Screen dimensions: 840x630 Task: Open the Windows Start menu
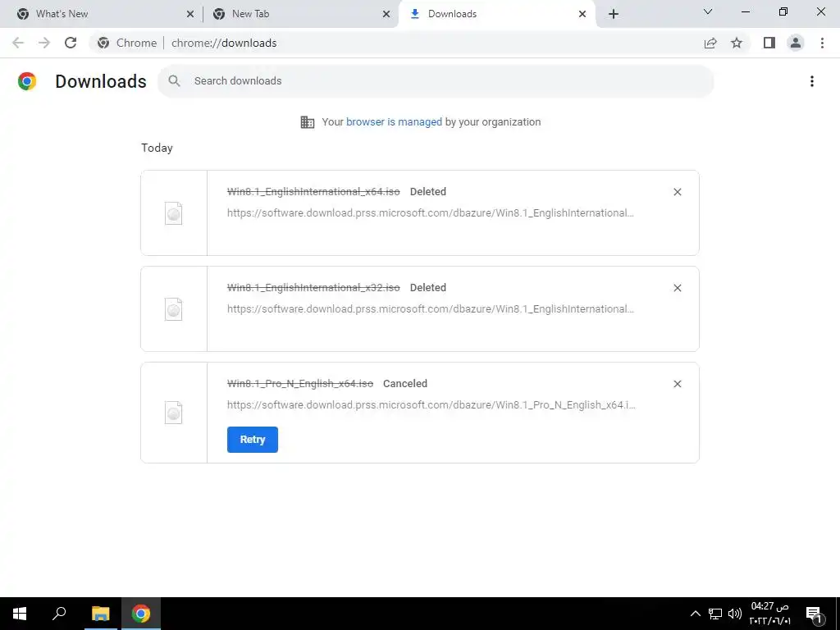coord(20,614)
